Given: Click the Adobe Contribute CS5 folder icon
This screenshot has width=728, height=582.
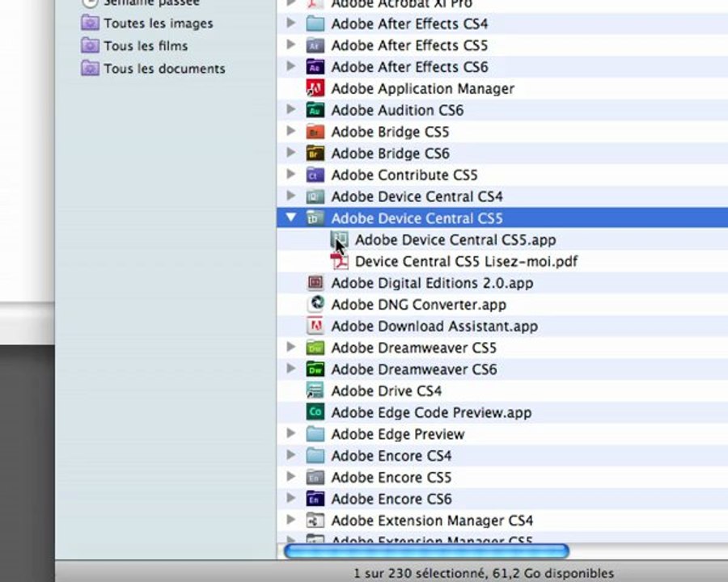Looking at the screenshot, I should pos(315,175).
